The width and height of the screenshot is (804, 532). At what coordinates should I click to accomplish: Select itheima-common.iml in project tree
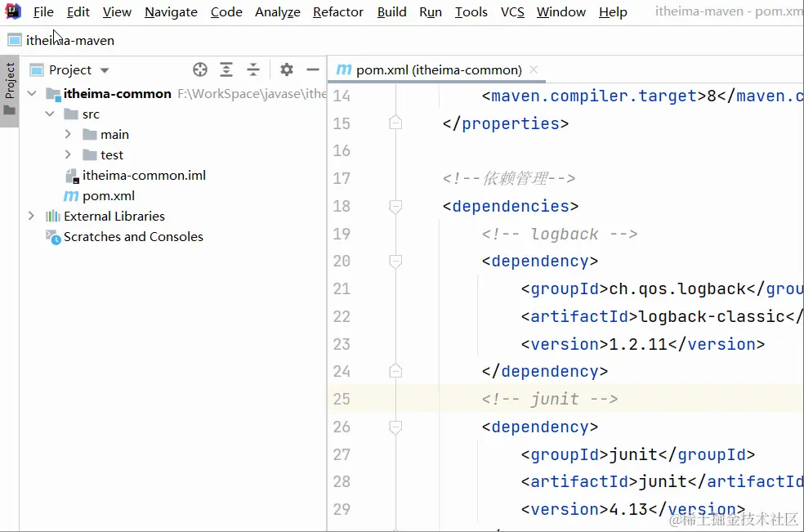(144, 176)
